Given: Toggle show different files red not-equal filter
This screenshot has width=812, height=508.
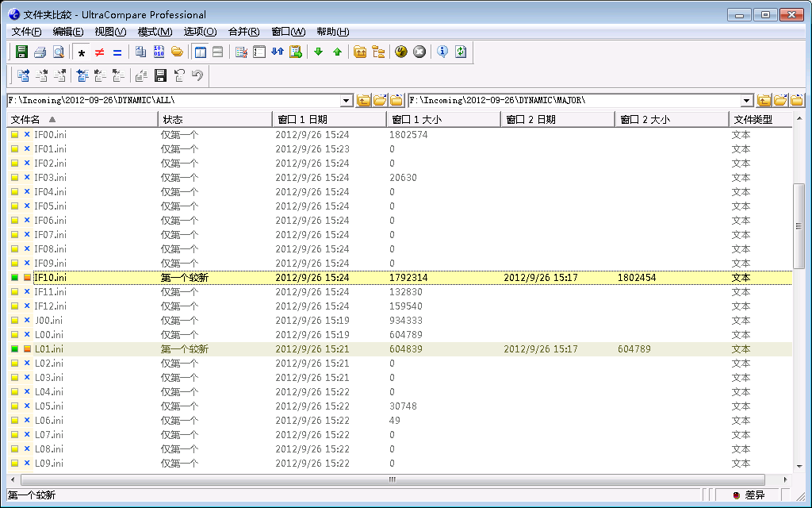Looking at the screenshot, I should coord(99,53).
